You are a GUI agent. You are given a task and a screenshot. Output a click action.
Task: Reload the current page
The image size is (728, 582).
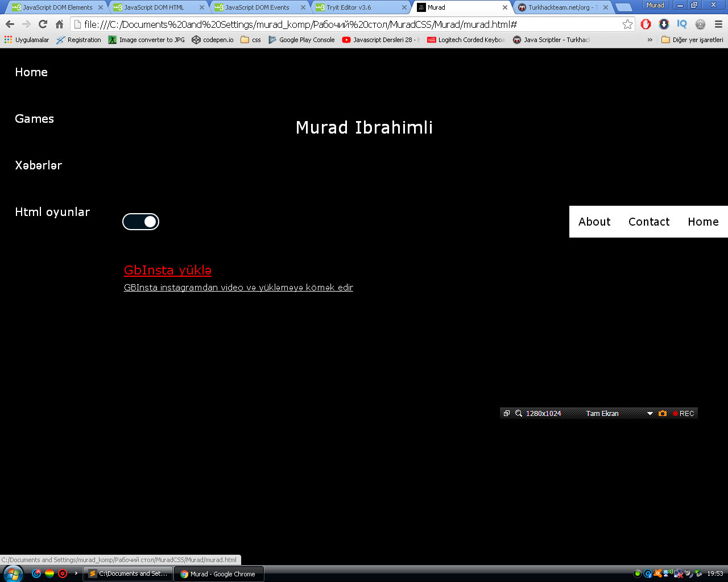coord(43,24)
